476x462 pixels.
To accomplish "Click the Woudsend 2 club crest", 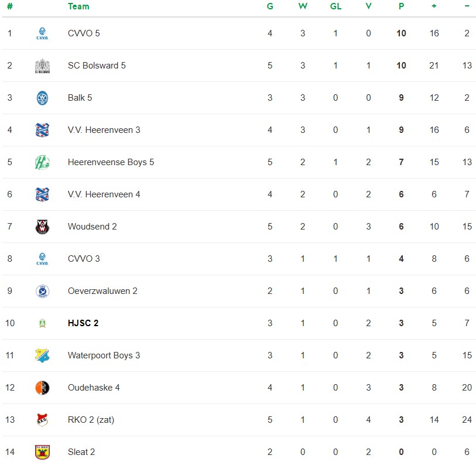I will click(x=42, y=227).
